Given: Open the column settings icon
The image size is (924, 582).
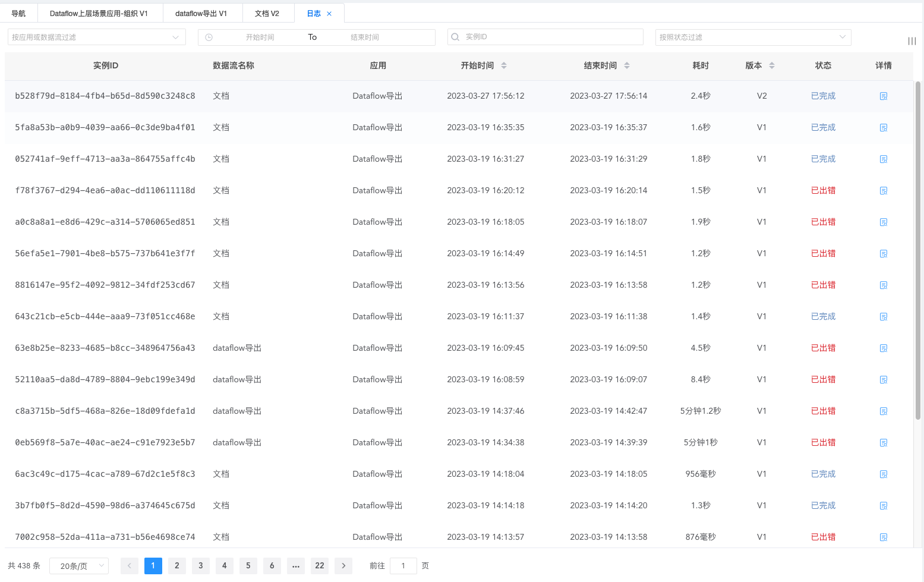Looking at the screenshot, I should (x=912, y=41).
